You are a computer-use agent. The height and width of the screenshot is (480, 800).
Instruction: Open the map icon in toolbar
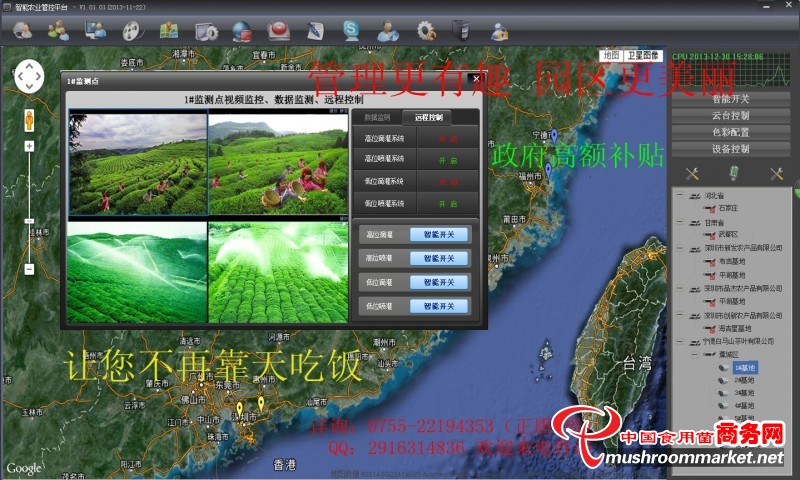[x=169, y=31]
